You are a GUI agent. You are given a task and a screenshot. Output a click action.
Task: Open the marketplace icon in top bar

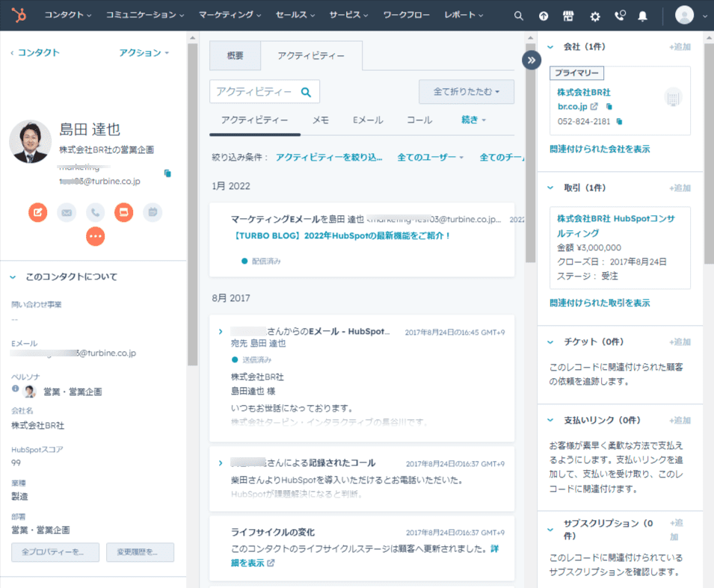tap(568, 16)
